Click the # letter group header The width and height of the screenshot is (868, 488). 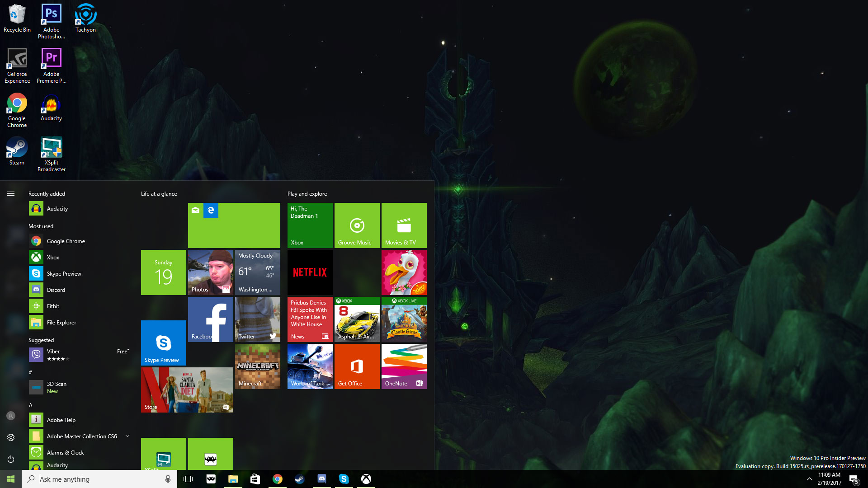pyautogui.click(x=30, y=372)
